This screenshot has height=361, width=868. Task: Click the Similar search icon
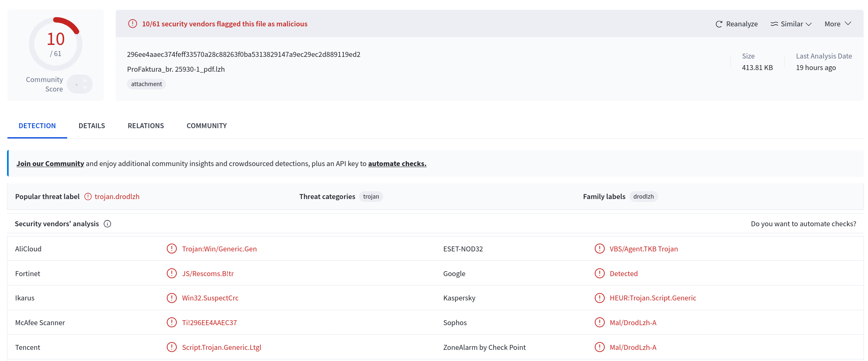point(774,24)
